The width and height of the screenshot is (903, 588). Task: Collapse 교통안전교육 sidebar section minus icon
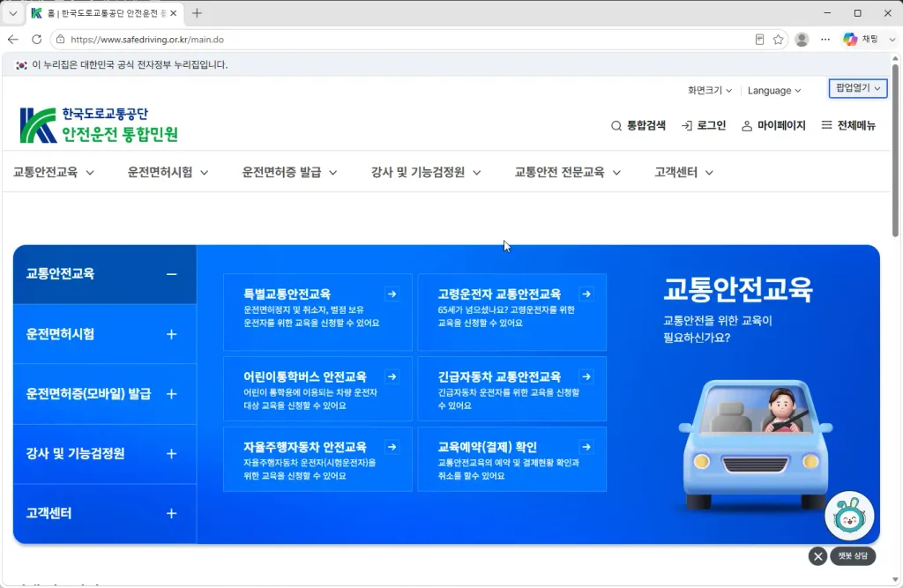click(172, 274)
